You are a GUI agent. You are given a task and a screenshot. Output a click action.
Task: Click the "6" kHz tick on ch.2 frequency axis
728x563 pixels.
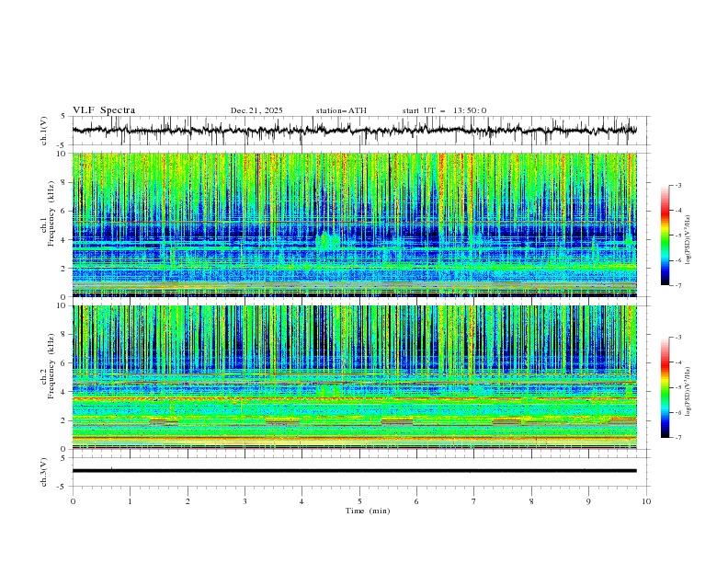coord(66,363)
